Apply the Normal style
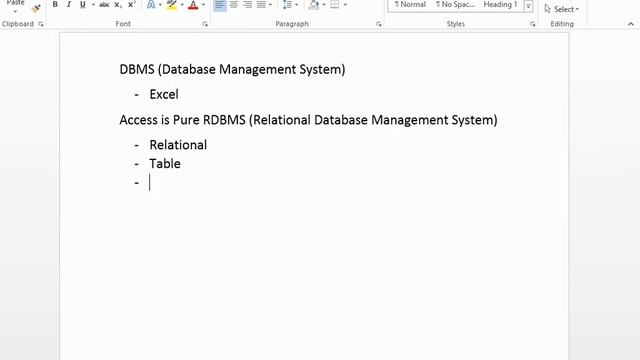 [410, 4]
